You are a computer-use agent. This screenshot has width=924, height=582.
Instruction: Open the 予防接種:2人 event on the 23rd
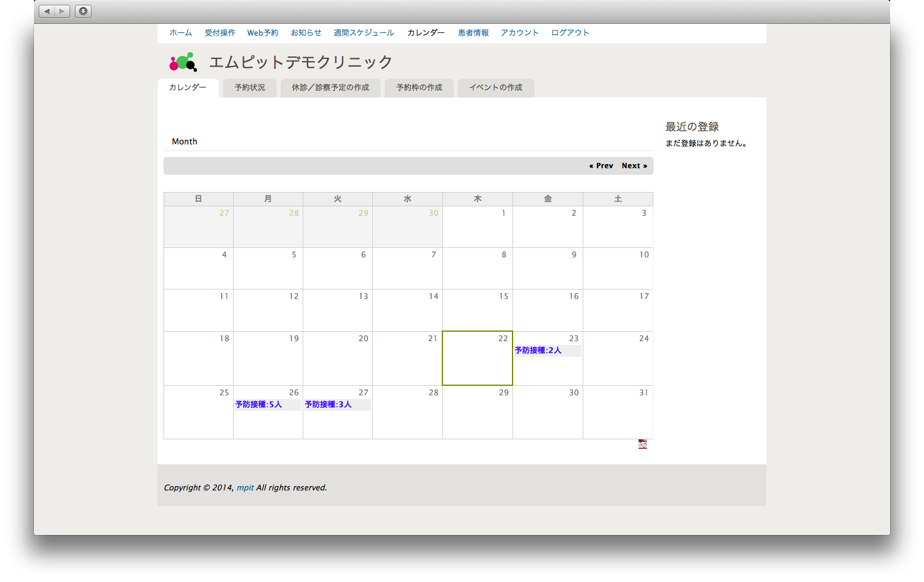coord(538,350)
